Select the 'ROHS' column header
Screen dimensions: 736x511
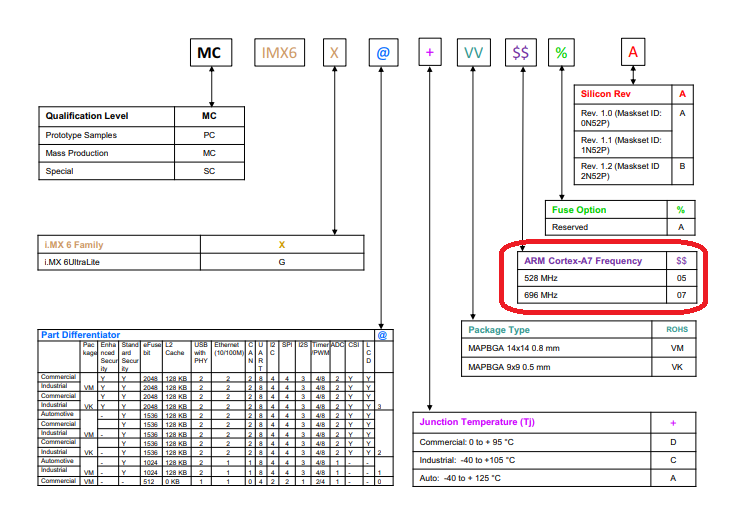pyautogui.click(x=677, y=329)
